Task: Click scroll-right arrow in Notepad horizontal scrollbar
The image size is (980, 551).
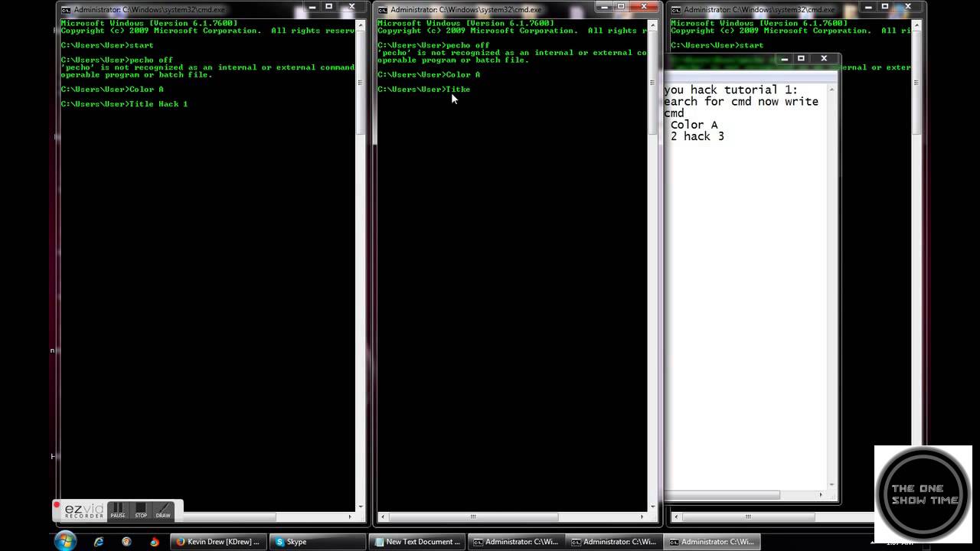Action: pyautogui.click(x=822, y=494)
